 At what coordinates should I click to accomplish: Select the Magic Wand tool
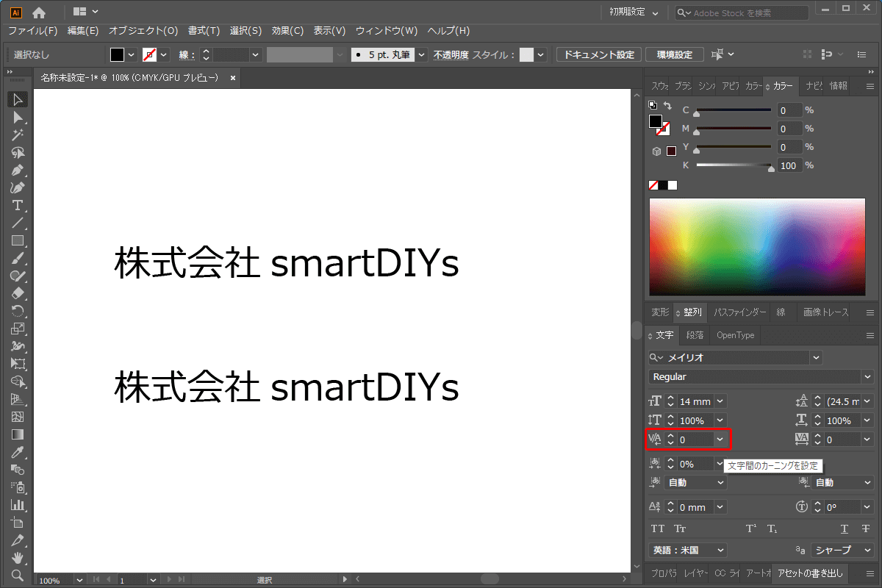click(18, 135)
